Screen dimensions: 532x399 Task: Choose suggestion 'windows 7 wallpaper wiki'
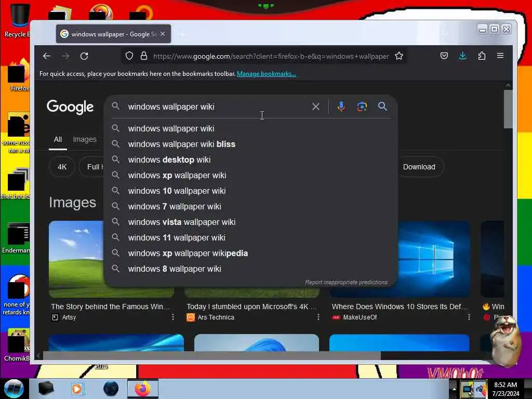coord(251,207)
